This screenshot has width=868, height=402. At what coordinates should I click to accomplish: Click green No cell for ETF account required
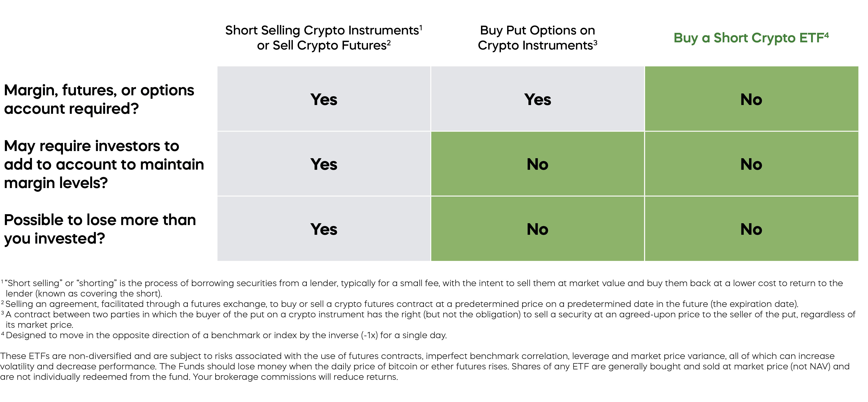tap(751, 99)
